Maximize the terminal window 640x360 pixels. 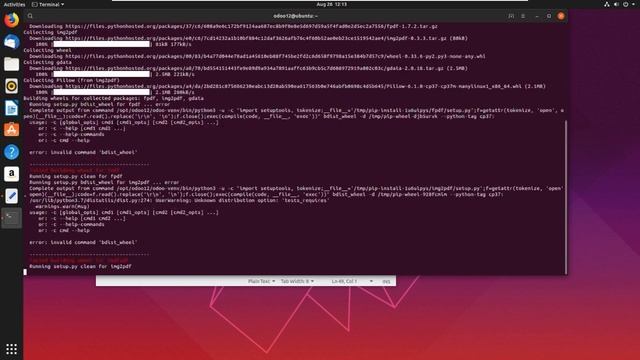tap(549, 16)
